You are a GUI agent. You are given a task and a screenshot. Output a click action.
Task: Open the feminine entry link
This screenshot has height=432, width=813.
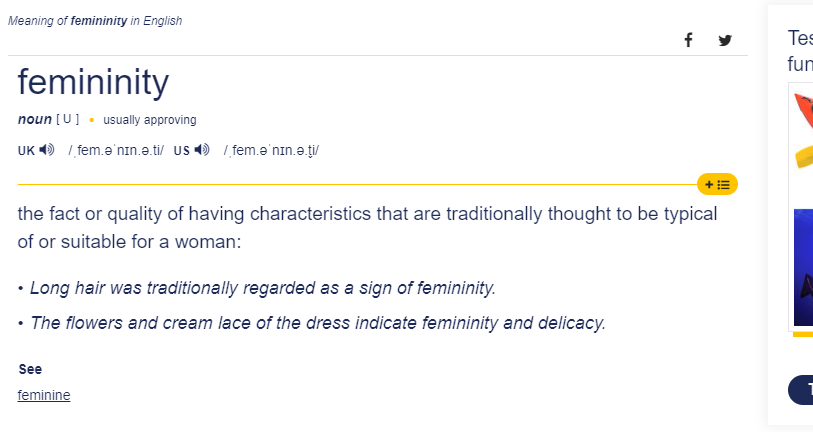(x=44, y=395)
